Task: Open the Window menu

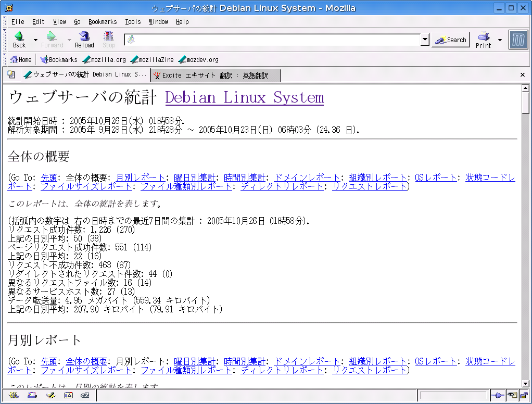Action: (158, 22)
